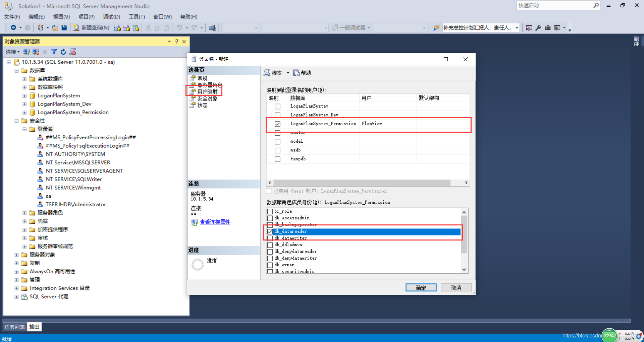Open the 工具(T) menu

137,17
